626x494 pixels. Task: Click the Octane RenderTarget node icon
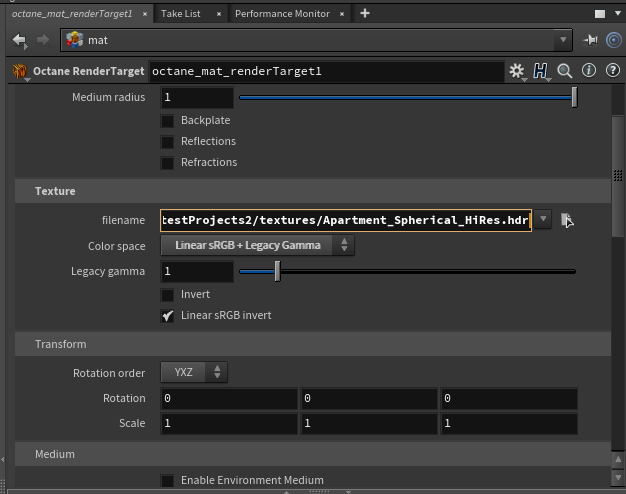pyautogui.click(x=20, y=71)
